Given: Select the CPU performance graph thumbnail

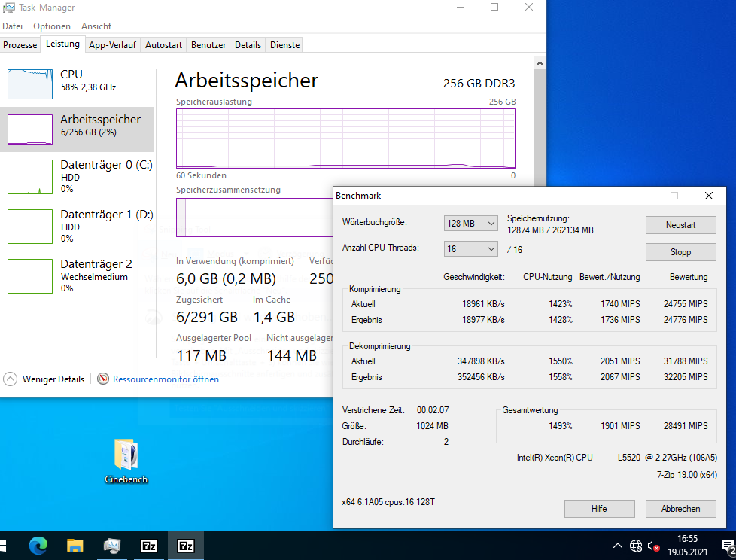Looking at the screenshot, I should [x=30, y=84].
